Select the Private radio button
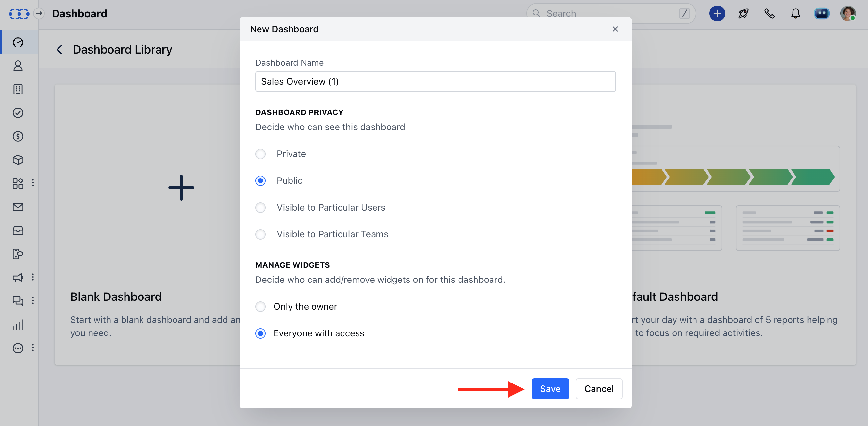868x426 pixels. (x=260, y=153)
